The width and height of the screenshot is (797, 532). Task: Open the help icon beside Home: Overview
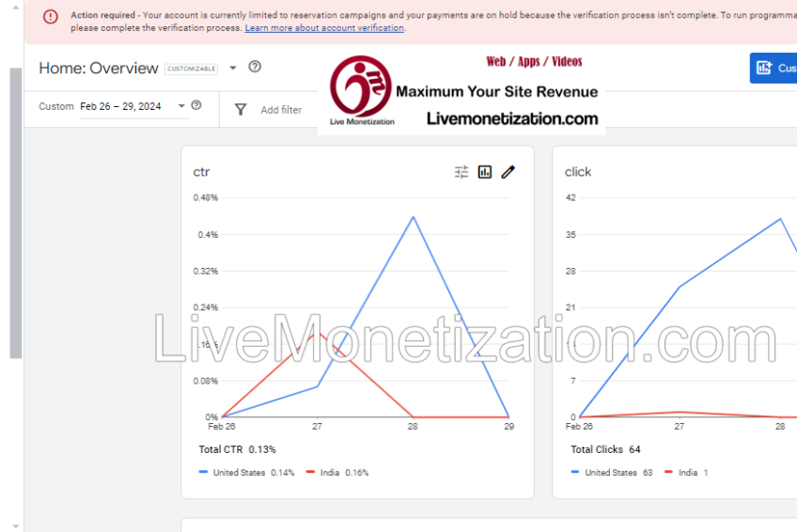click(x=255, y=67)
